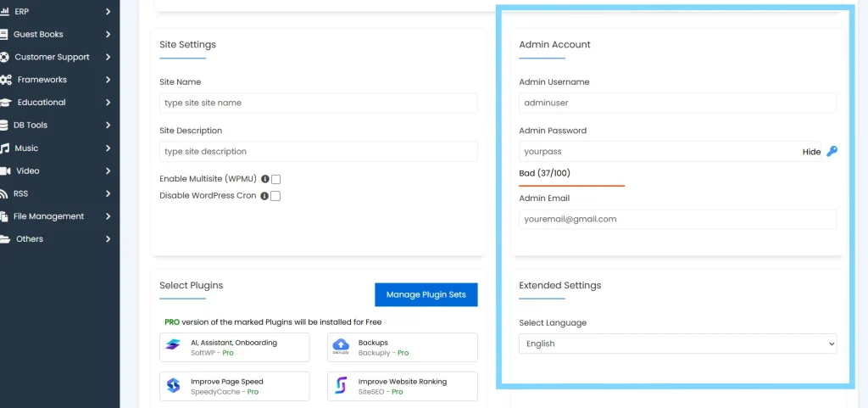Click the SoftWP plugin icon
868x408 pixels.
173,344
